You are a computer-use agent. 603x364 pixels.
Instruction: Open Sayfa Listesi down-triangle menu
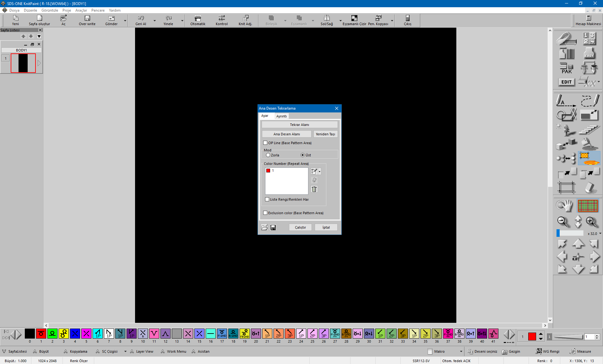(39, 36)
